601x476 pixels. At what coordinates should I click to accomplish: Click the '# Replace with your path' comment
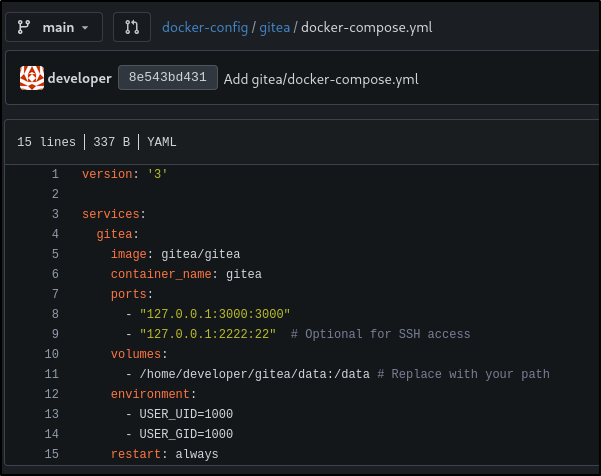(x=463, y=374)
